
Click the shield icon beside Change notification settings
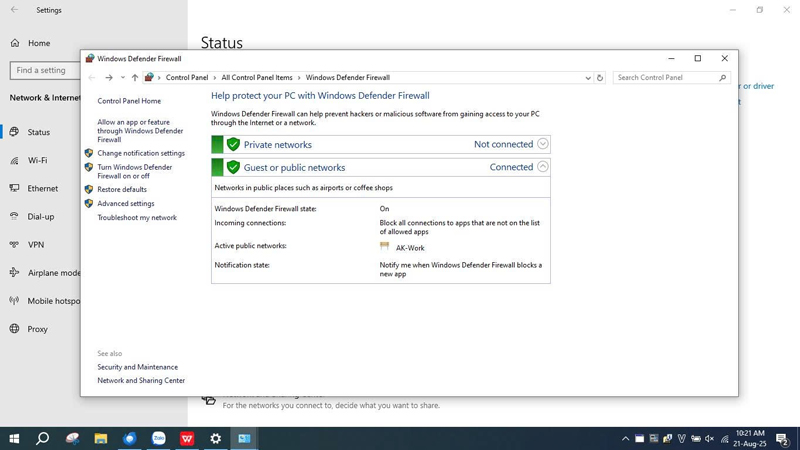[89, 153]
